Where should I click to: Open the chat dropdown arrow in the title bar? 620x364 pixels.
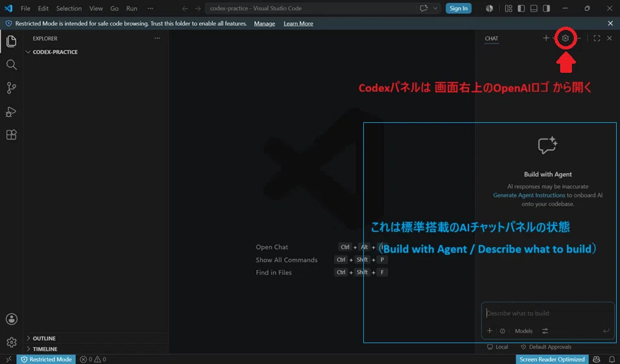pos(435,8)
